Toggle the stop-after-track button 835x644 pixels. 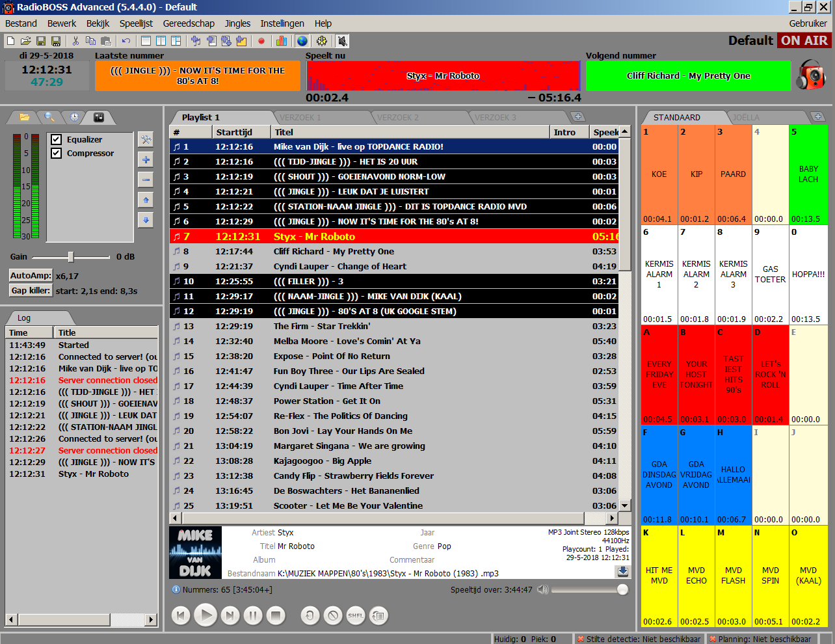333,615
